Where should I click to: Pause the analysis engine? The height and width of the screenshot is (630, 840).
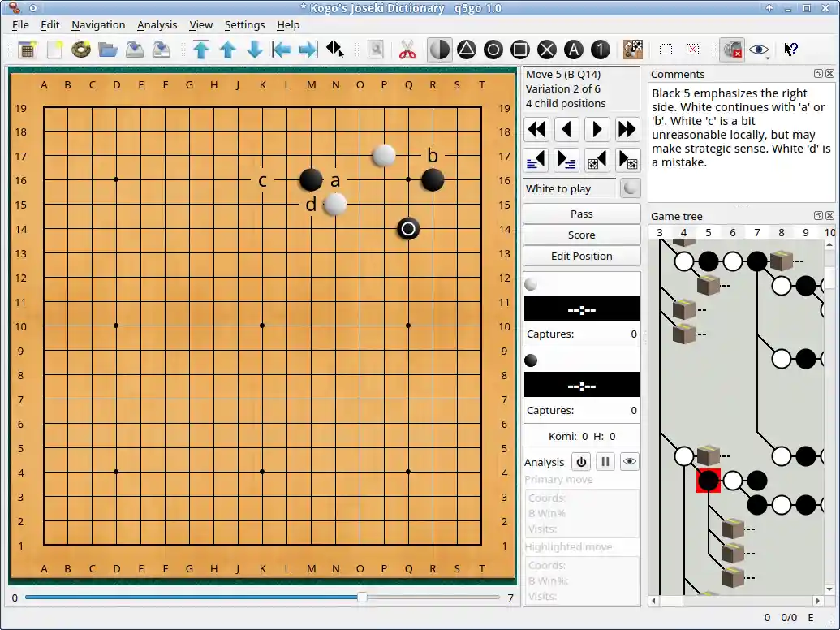605,461
